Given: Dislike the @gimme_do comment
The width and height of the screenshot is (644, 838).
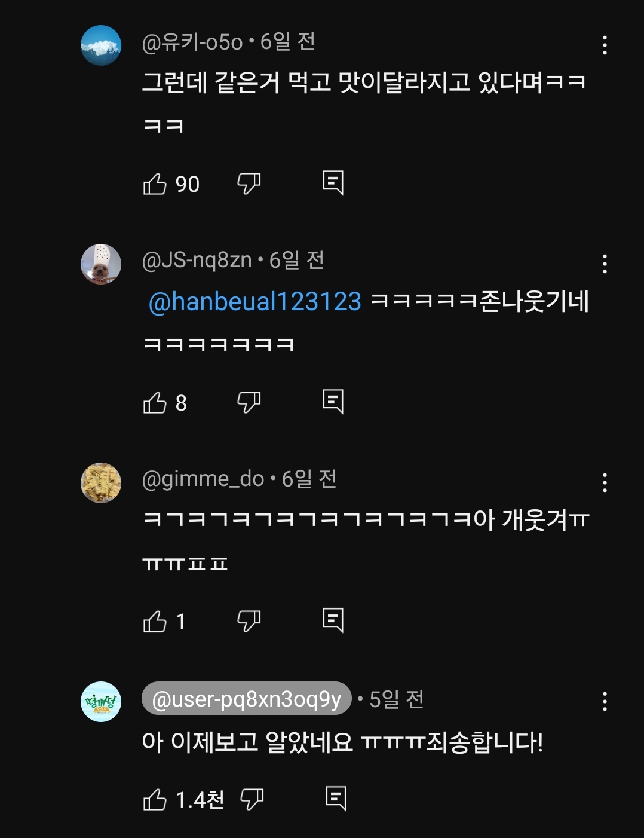Looking at the screenshot, I should click(x=249, y=621).
